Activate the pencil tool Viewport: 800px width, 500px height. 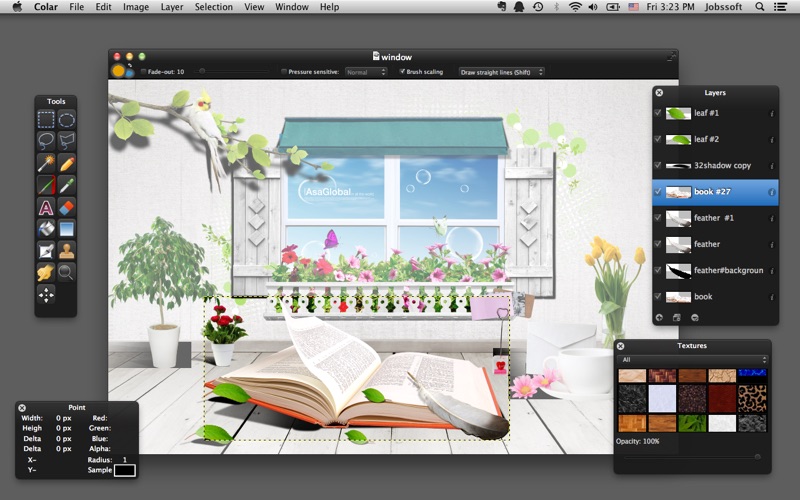pyautogui.click(x=67, y=163)
